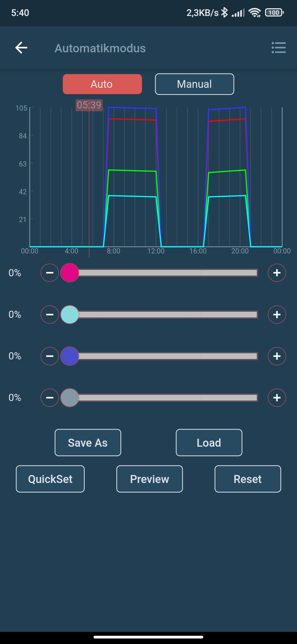The height and width of the screenshot is (644, 297).
Task: Increase the gray channel with plus
Action: (x=277, y=398)
